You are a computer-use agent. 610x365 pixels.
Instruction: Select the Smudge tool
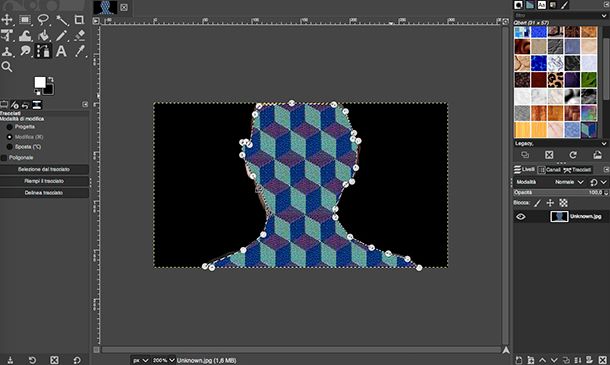click(25, 51)
